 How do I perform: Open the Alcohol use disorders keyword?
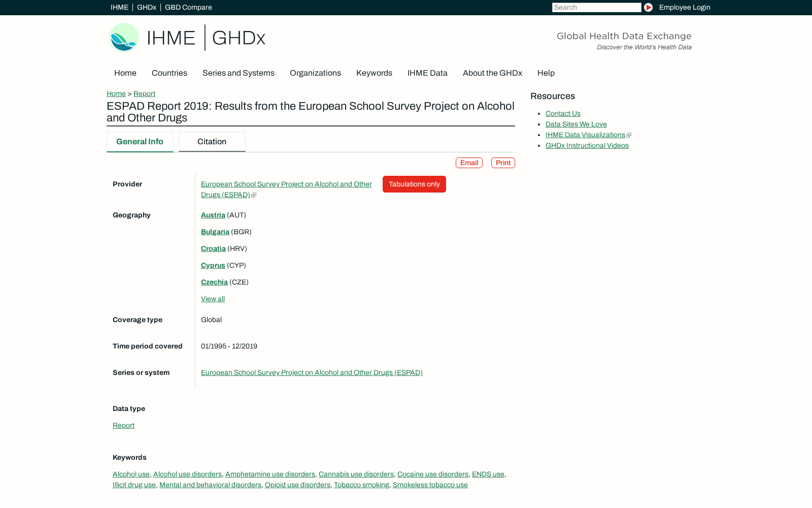[187, 474]
